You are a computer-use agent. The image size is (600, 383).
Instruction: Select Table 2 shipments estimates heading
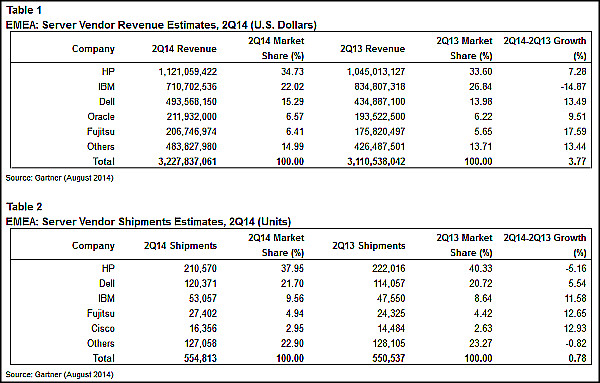148,222
